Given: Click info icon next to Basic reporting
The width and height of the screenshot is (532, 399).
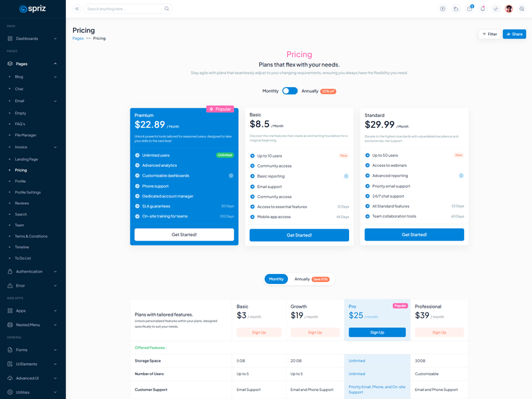Looking at the screenshot, I should 346,176.
